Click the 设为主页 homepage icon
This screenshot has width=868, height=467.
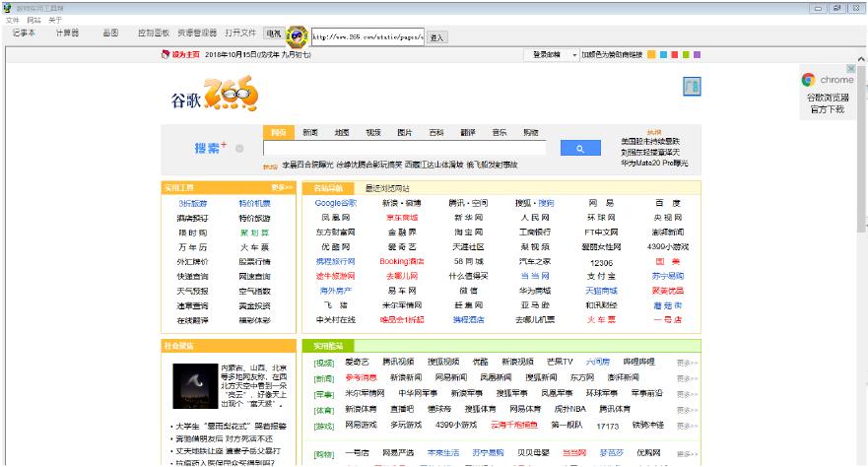(165, 54)
